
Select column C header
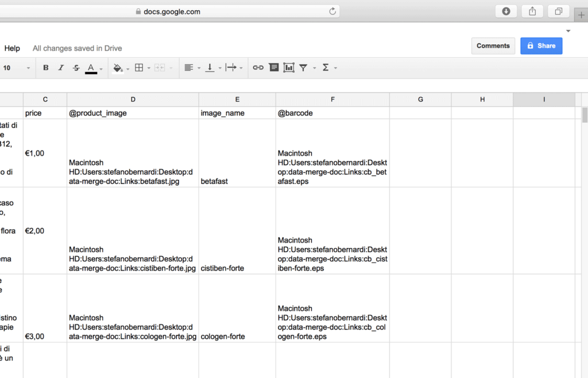45,99
